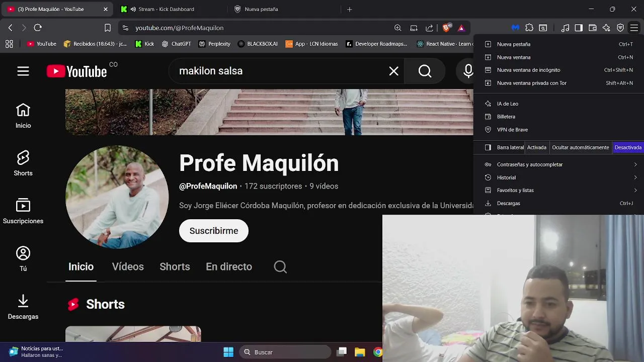Choose Billetera menu entry
The image size is (644, 362).
coord(558,117)
